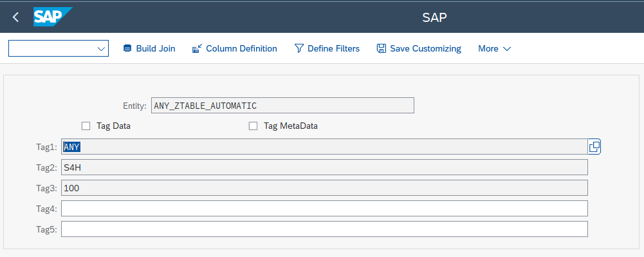Viewport: 644px width, 257px height.
Task: Click the Save Customizing label
Action: (425, 48)
